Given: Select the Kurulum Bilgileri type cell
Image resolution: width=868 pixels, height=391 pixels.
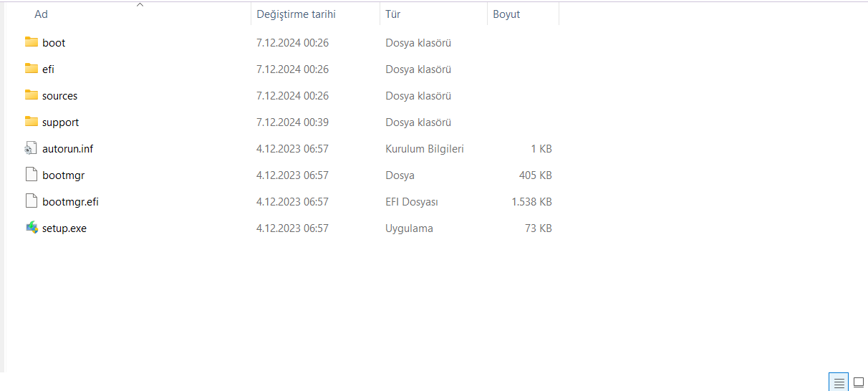Looking at the screenshot, I should click(x=425, y=149).
